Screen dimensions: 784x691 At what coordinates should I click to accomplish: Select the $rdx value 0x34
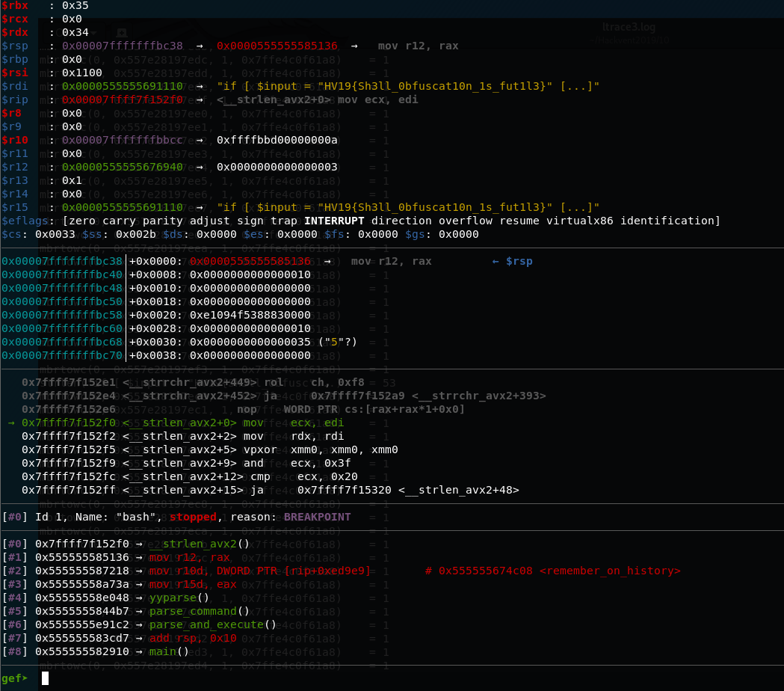[75, 32]
